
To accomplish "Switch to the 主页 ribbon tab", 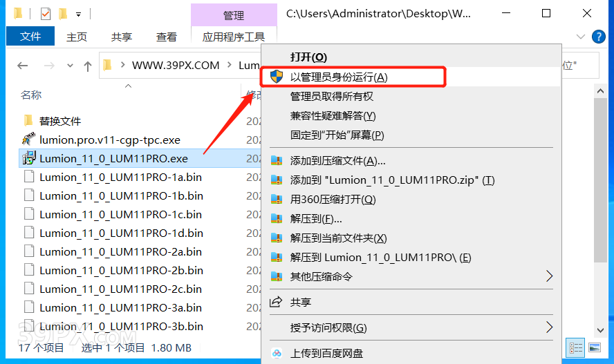I will 76,37.
